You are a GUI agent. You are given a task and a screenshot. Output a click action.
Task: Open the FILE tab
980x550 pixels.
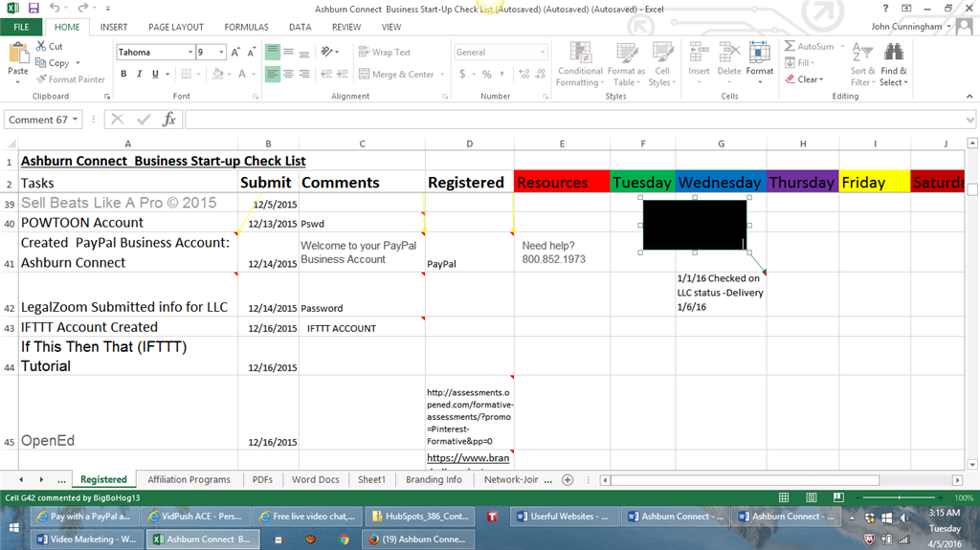pyautogui.click(x=21, y=27)
